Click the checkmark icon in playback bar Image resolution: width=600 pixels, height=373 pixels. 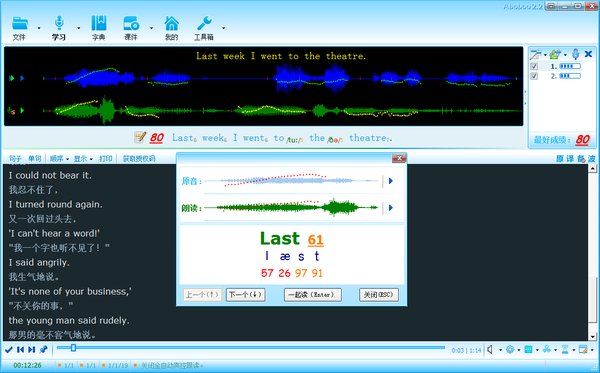click(x=9, y=350)
